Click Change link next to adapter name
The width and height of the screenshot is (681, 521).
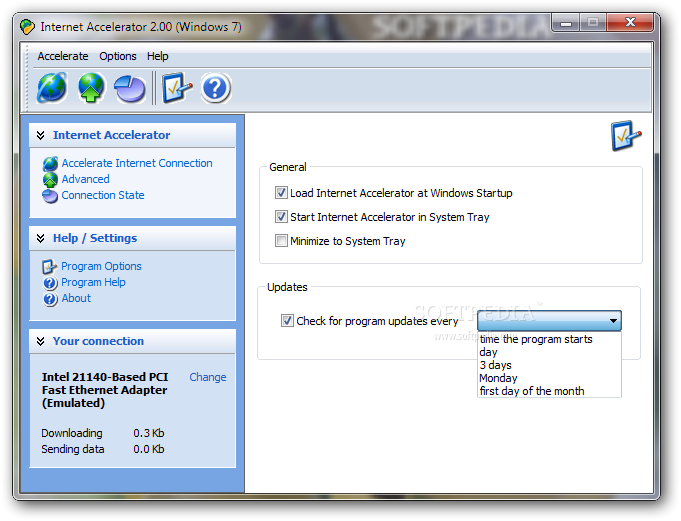(x=208, y=377)
